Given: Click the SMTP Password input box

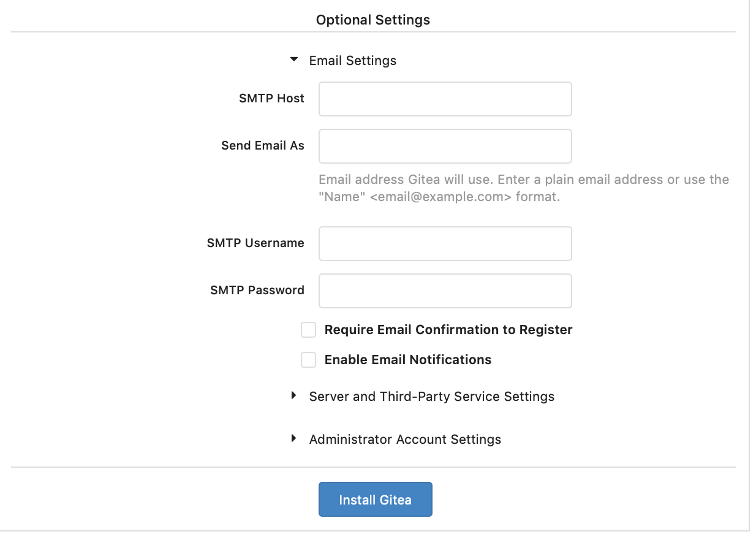Looking at the screenshot, I should point(445,291).
